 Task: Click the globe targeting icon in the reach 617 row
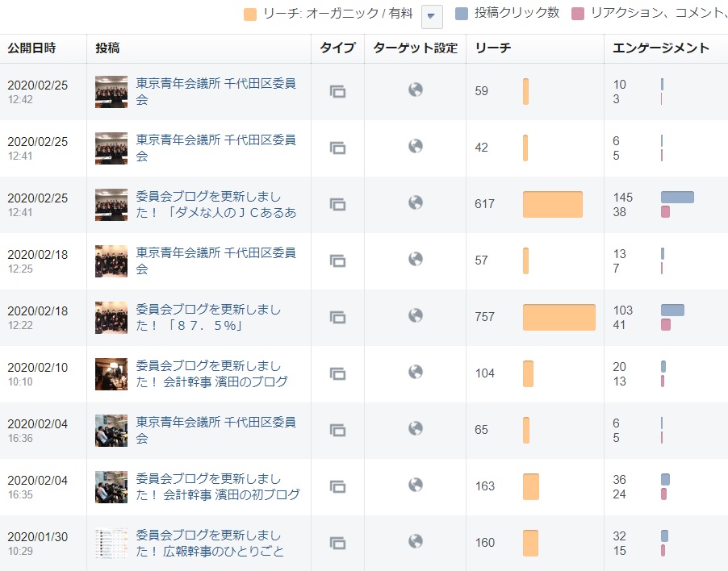[x=416, y=202]
